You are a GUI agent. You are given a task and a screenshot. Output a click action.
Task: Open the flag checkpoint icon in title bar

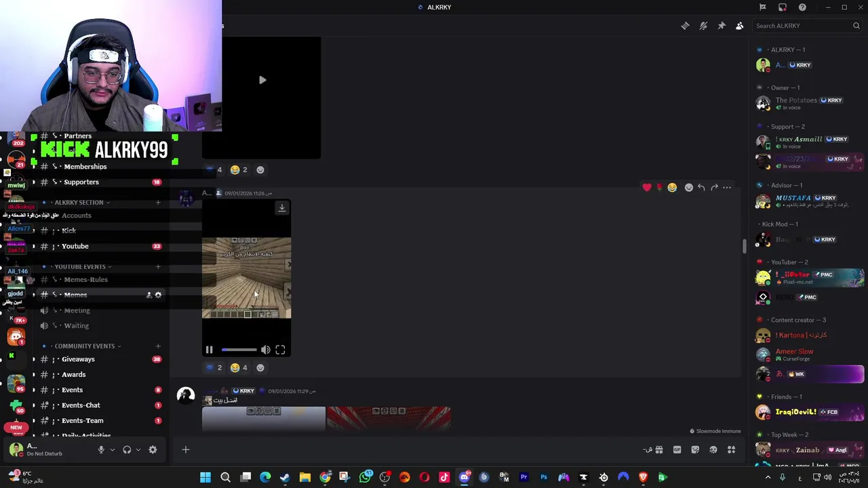(x=763, y=7)
